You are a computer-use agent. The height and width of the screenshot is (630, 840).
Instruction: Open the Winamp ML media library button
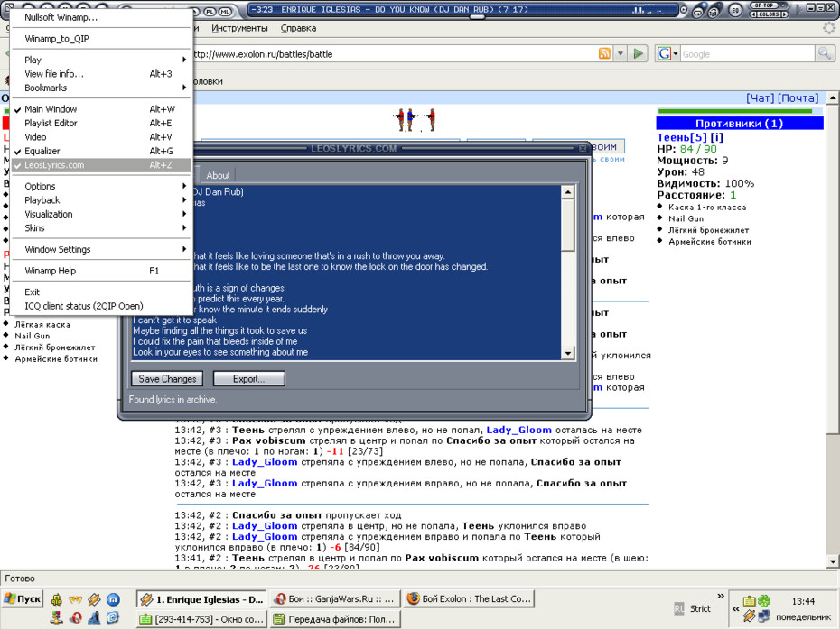click(225, 11)
